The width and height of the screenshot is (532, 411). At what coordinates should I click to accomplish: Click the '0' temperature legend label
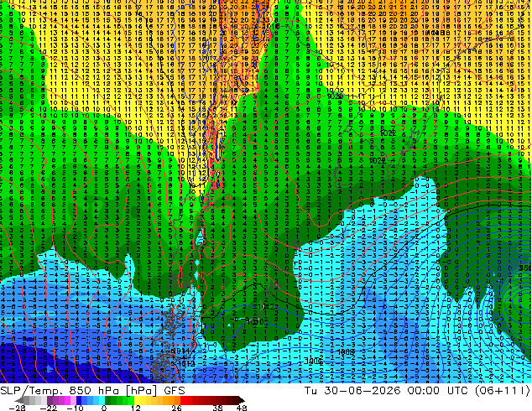pyautogui.click(x=104, y=408)
